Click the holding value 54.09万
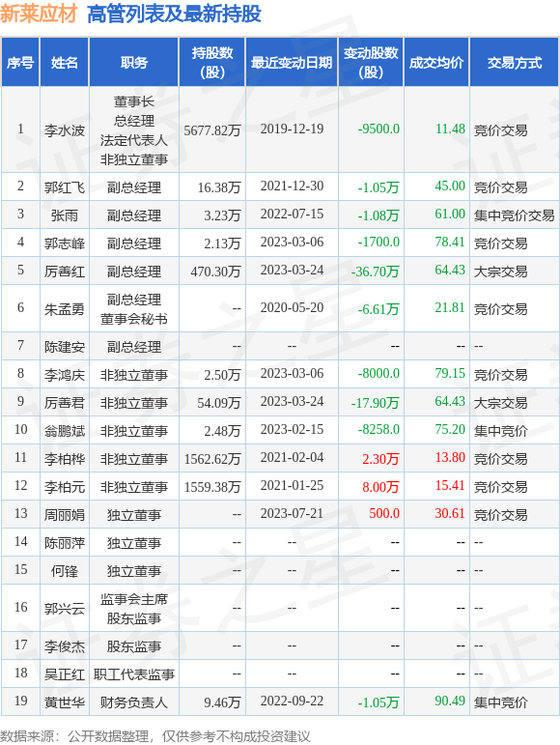The width and height of the screenshot is (560, 745). click(x=219, y=402)
